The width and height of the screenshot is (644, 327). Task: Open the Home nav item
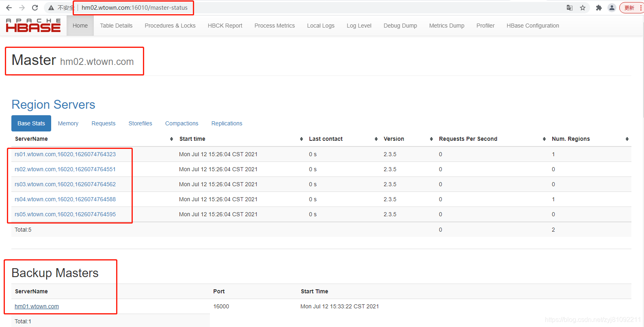80,26
